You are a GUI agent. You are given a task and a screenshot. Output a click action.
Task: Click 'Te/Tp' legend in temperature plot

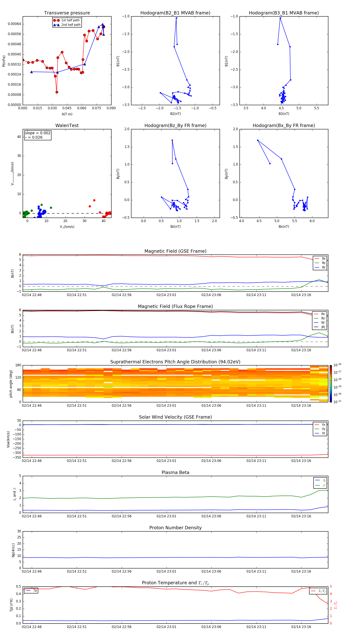[318, 591]
